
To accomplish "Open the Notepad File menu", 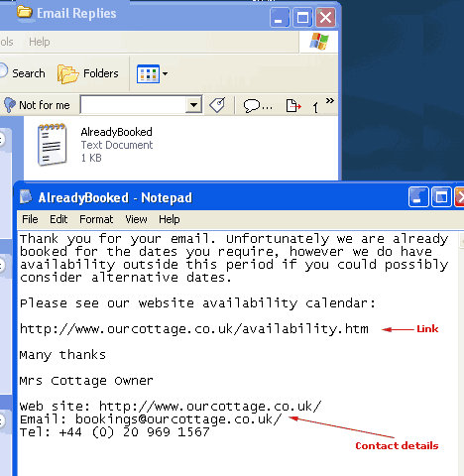I will click(30, 219).
